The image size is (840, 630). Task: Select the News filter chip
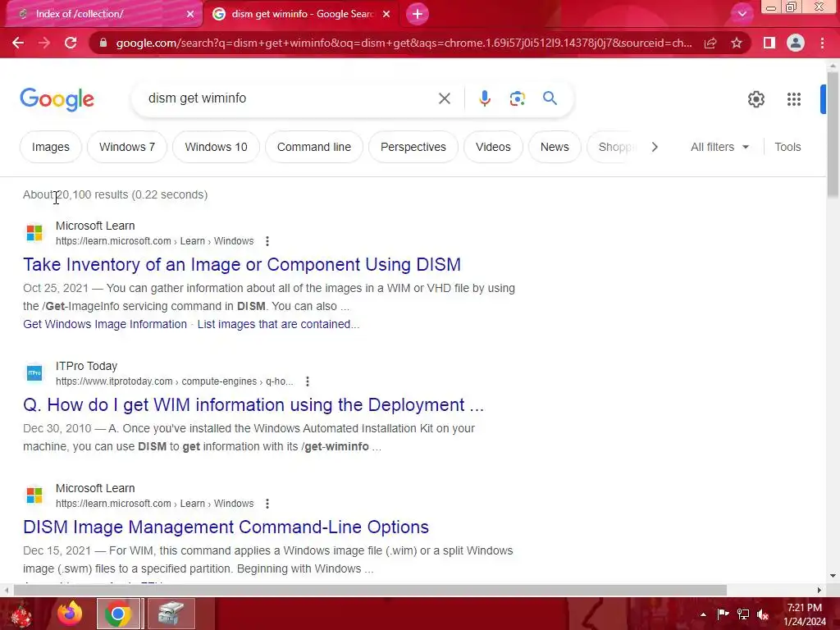pyautogui.click(x=555, y=147)
